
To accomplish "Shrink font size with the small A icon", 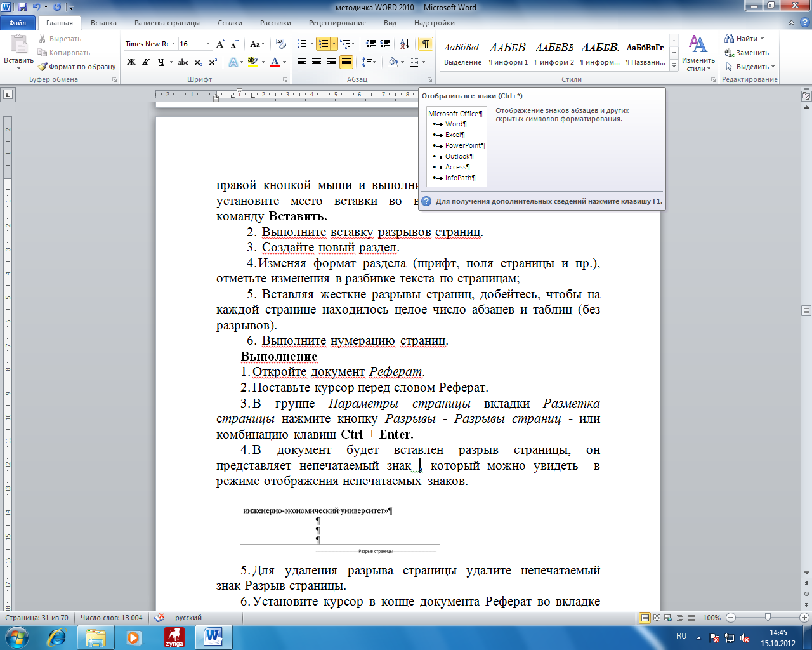I will [x=234, y=44].
